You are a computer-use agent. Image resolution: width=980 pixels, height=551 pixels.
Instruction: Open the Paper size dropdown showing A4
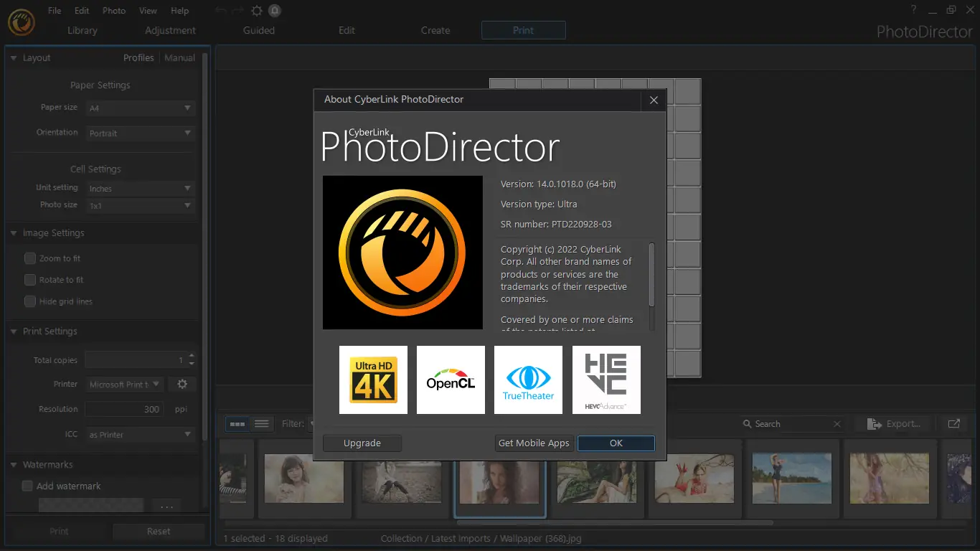[140, 108]
